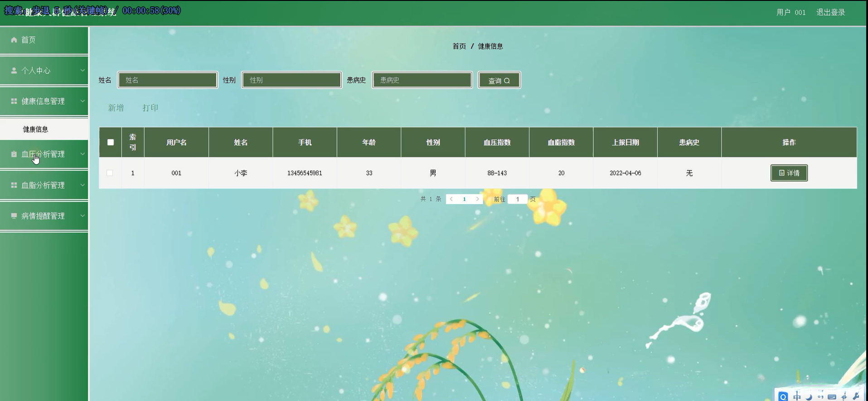Click the moon half-width icon in IME bar
This screenshot has height=401, width=868.
coord(809,396)
